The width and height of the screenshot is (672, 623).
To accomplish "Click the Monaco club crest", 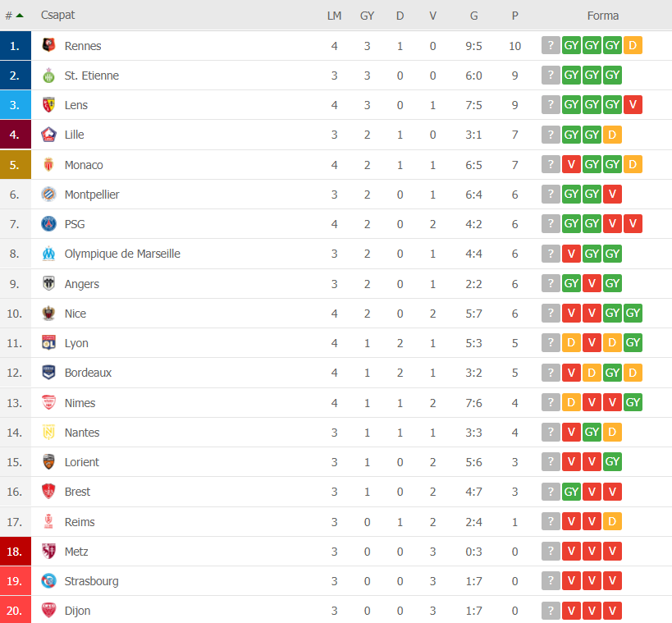I will 49,164.
